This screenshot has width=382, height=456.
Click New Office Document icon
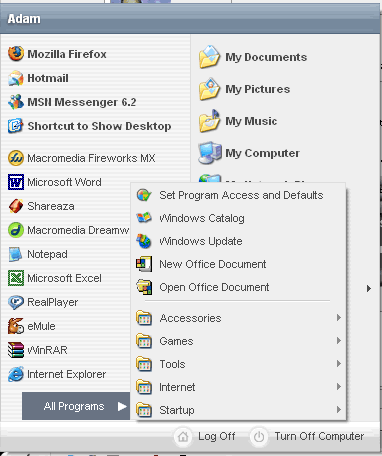click(x=144, y=264)
